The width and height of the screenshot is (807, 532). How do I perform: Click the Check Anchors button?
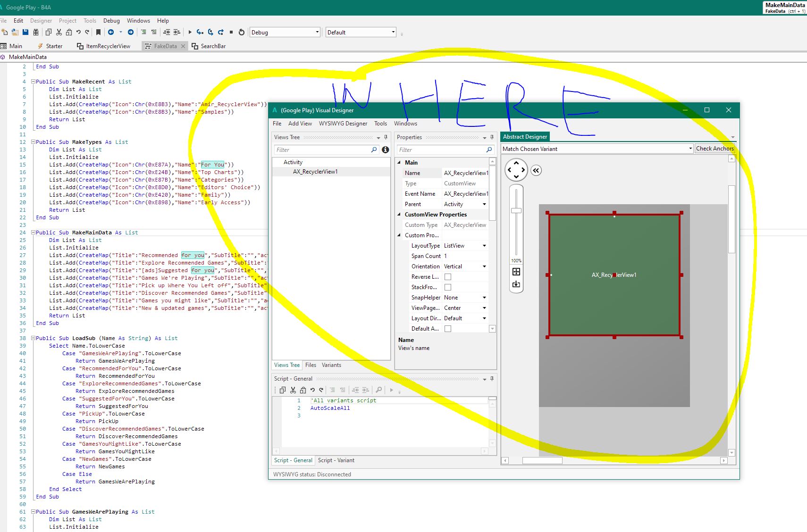click(715, 149)
